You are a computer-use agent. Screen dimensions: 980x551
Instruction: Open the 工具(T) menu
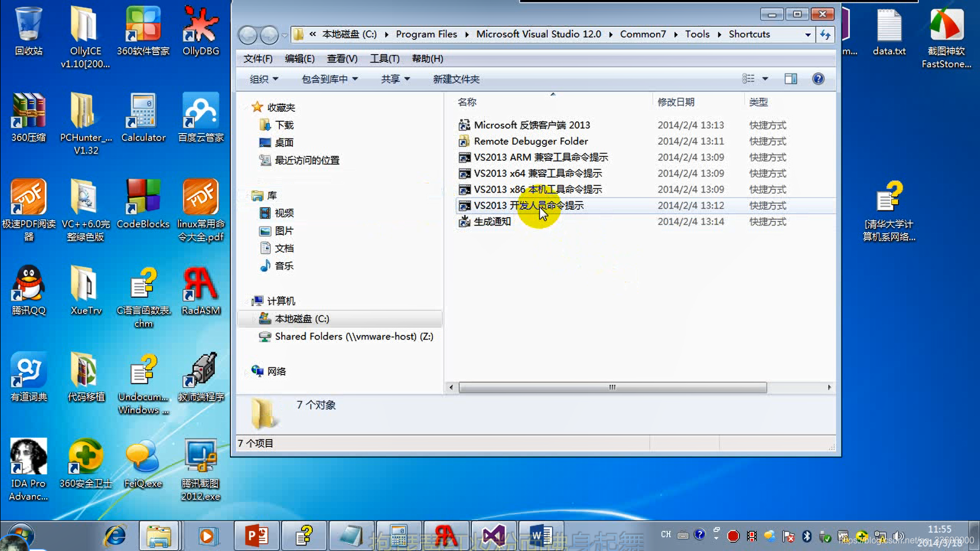point(385,58)
